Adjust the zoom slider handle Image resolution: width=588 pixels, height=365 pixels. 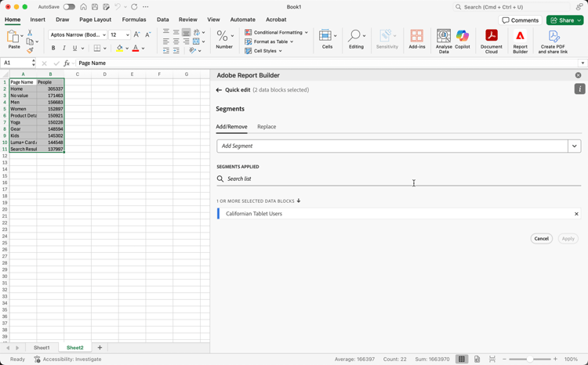coord(529,359)
